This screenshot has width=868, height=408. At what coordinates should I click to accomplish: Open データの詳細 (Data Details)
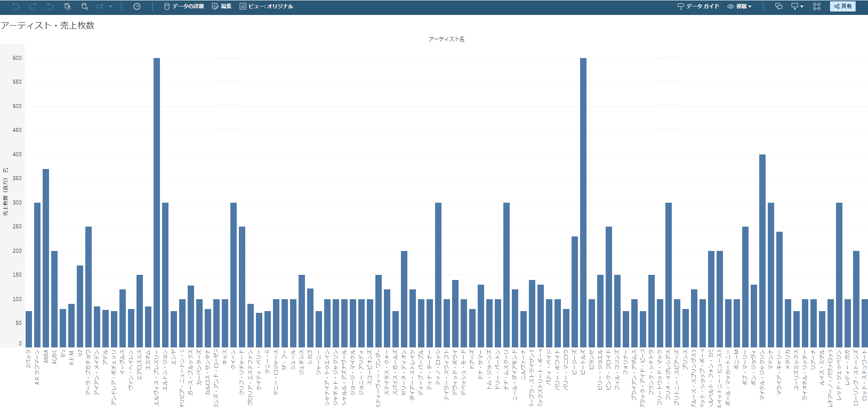tap(184, 6)
